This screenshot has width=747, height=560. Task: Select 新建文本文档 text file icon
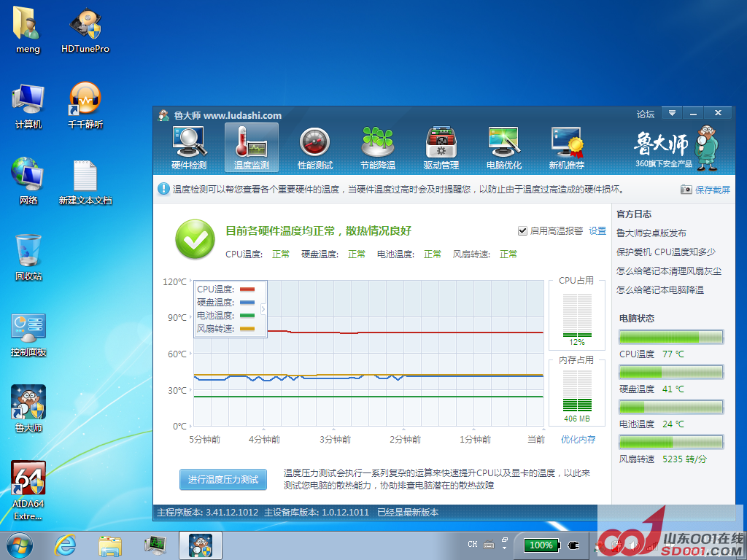(x=85, y=182)
